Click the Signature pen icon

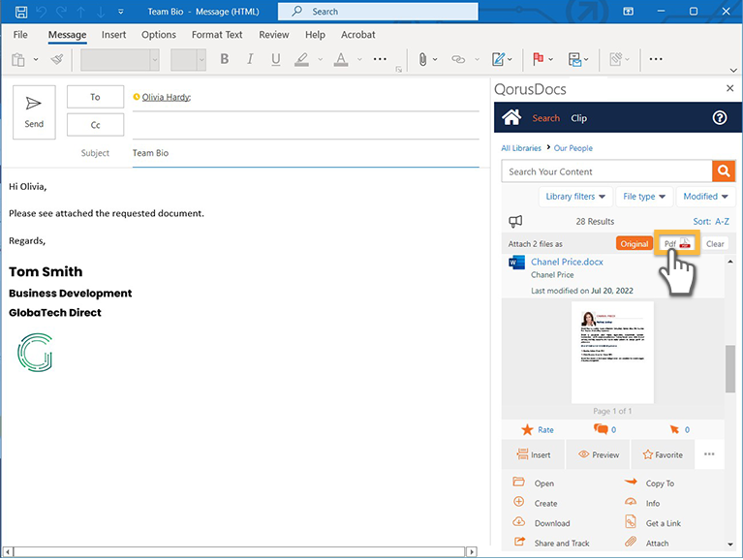pos(498,59)
